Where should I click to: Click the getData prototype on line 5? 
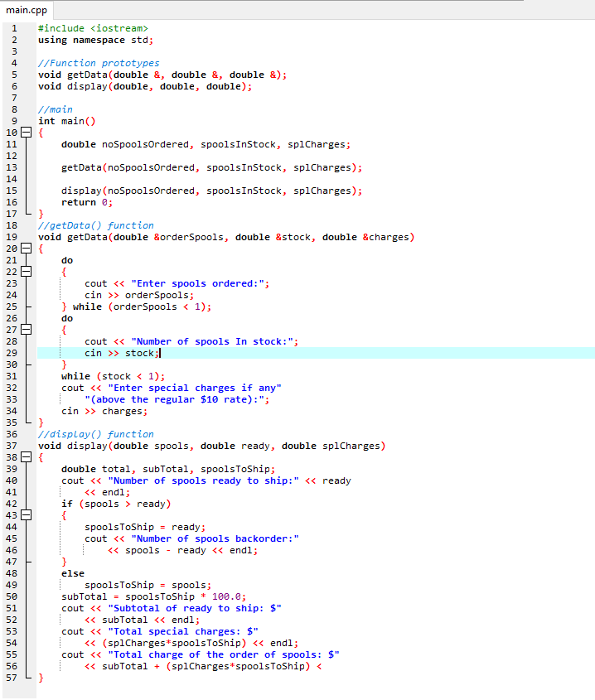[x=162, y=75]
